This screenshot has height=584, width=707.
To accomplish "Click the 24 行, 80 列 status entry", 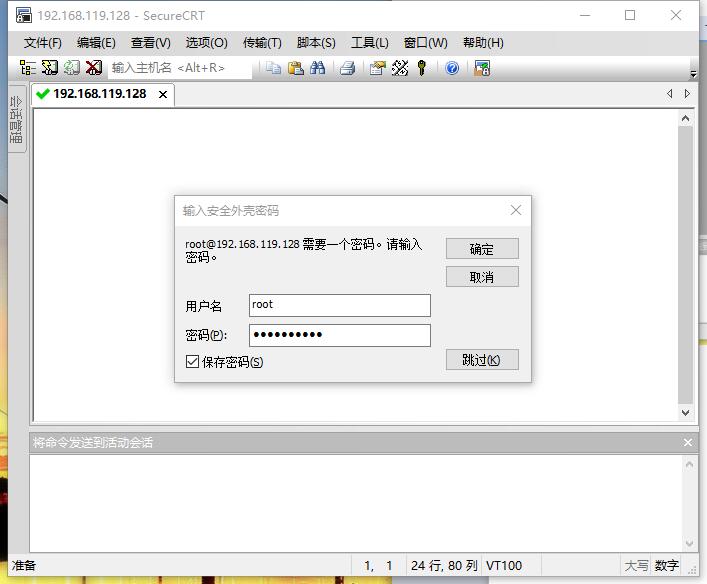I will coord(444,566).
